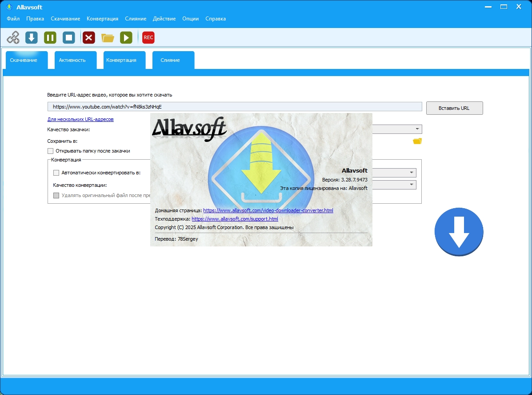Open the Правка menu
This screenshot has height=395, width=532.
35,19
